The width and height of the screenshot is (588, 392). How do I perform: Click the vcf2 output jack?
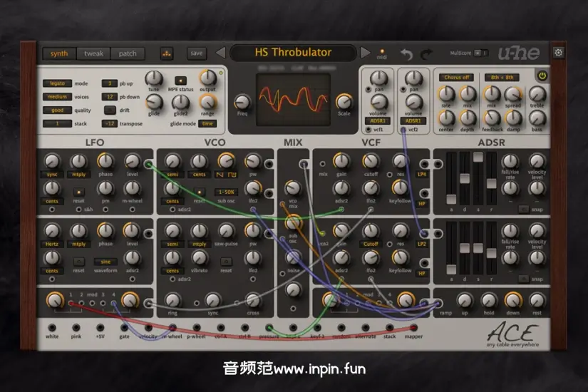coord(403,130)
